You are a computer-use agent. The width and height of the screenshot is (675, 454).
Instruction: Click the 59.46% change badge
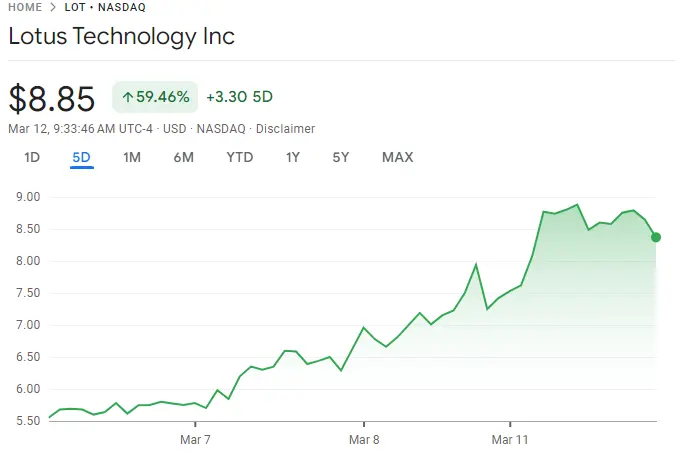[155, 97]
